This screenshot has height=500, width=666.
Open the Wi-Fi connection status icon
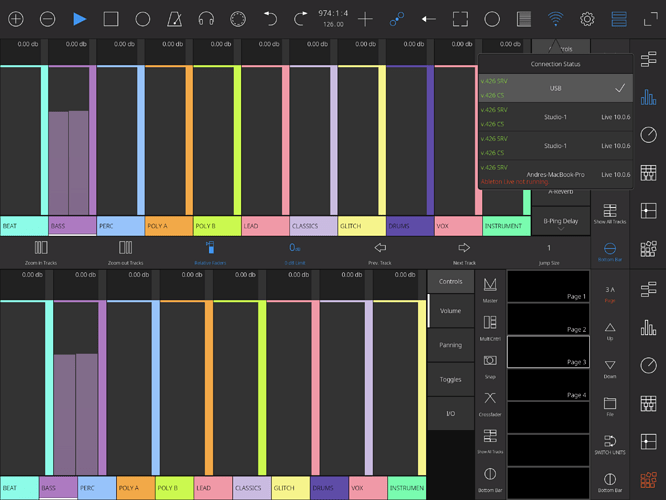tap(555, 18)
